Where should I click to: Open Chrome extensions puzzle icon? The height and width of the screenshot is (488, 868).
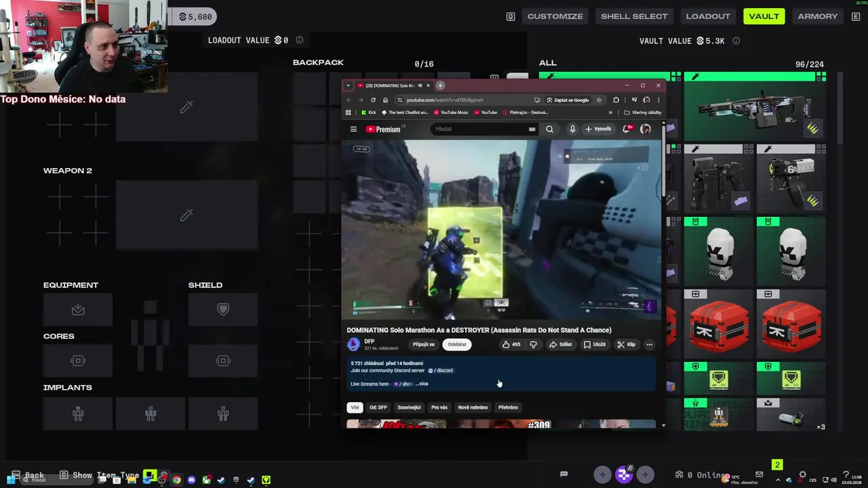(616, 100)
